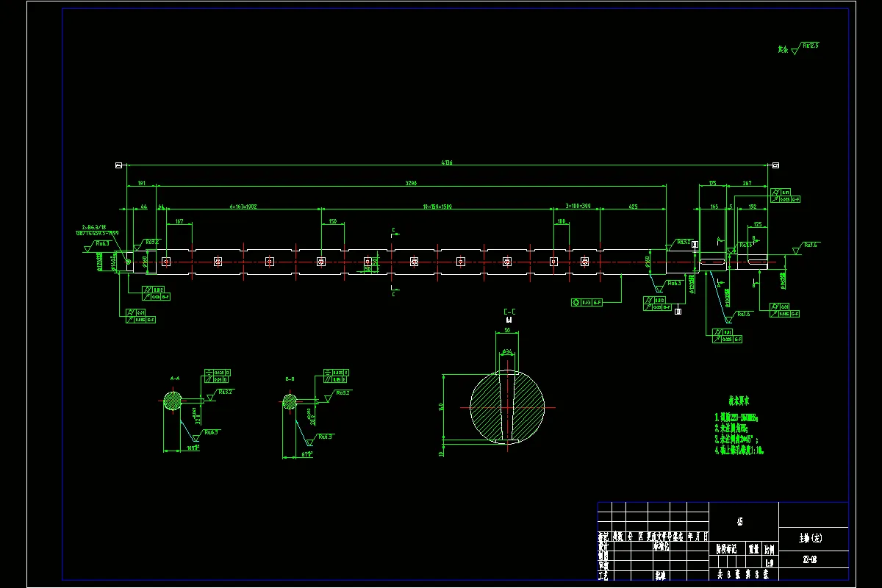Viewport: 882px width, 588px height.
Task: Select the 3×100=300 spacing dimension
Action: [578, 207]
